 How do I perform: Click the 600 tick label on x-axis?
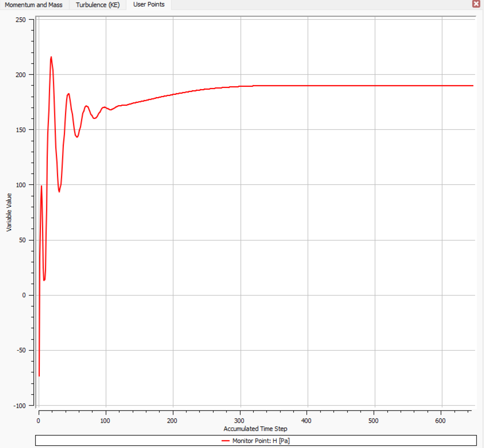(x=440, y=420)
